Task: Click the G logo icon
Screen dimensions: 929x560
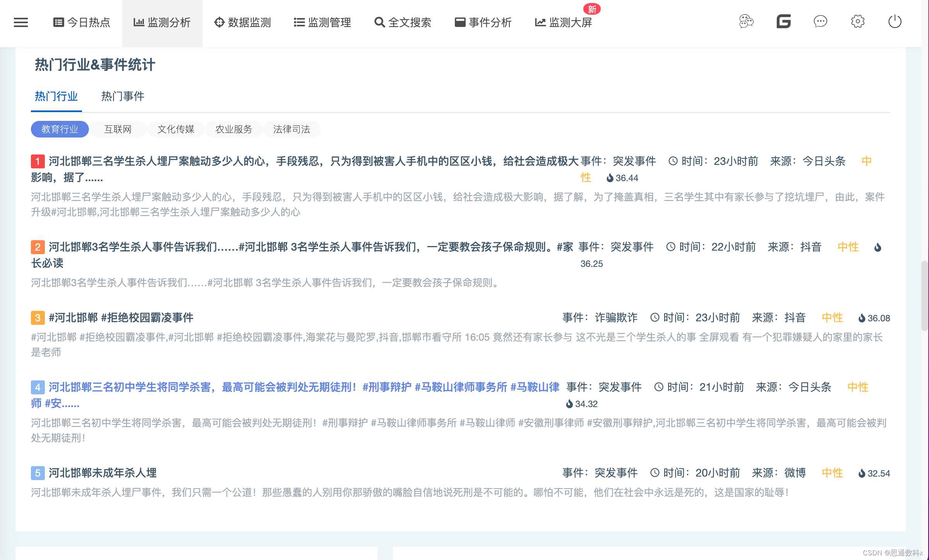Action: [783, 22]
